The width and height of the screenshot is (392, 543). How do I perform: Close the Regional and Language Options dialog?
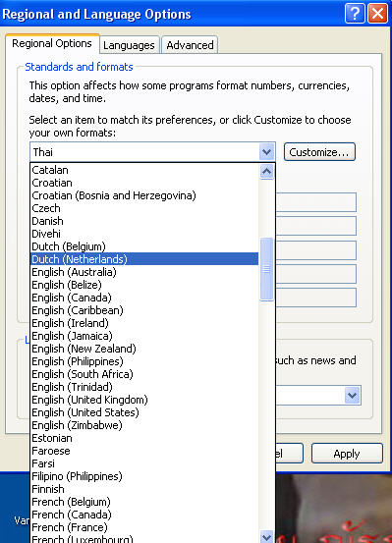pyautogui.click(x=377, y=14)
